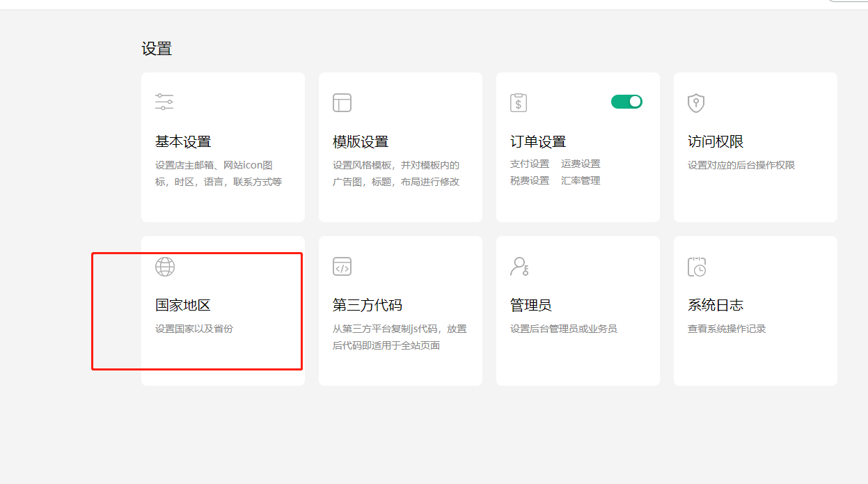
Task: Open the 运费设置 link
Action: [x=581, y=164]
